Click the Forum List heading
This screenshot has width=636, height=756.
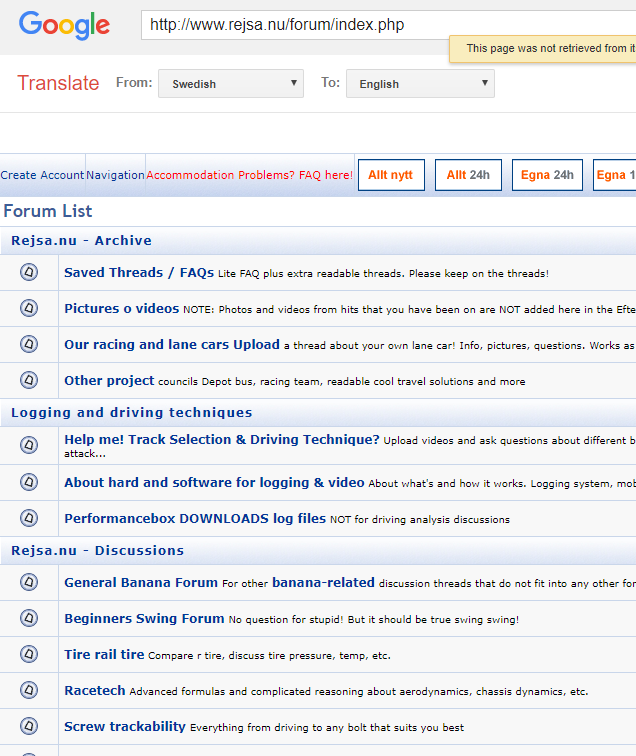48,211
